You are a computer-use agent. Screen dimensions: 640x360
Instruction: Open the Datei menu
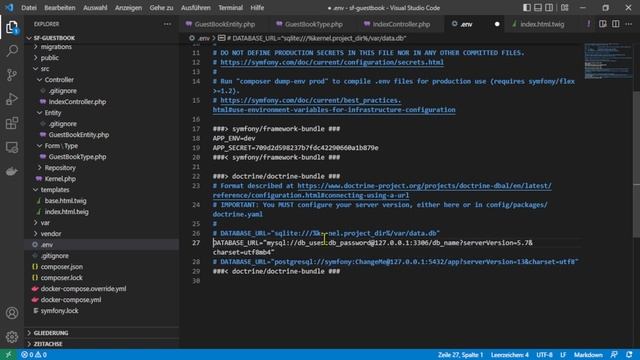coord(29,8)
